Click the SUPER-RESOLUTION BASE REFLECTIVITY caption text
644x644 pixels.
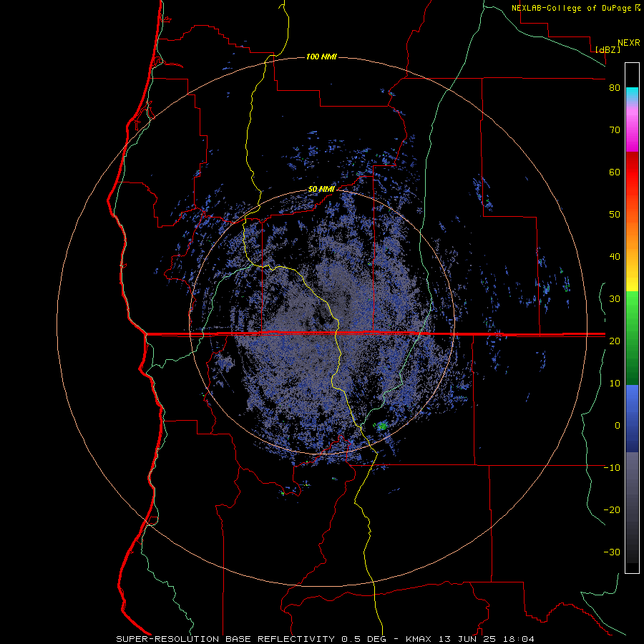tap(225, 639)
